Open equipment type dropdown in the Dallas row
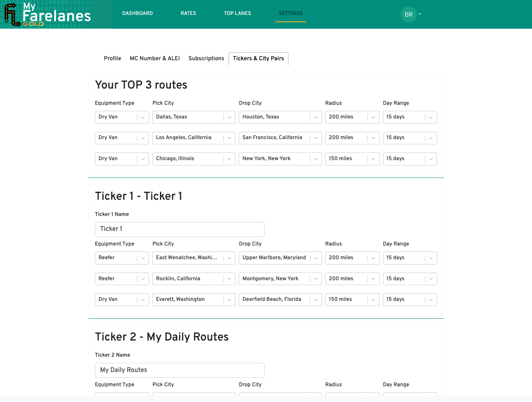This screenshot has width=532, height=402. click(122, 117)
